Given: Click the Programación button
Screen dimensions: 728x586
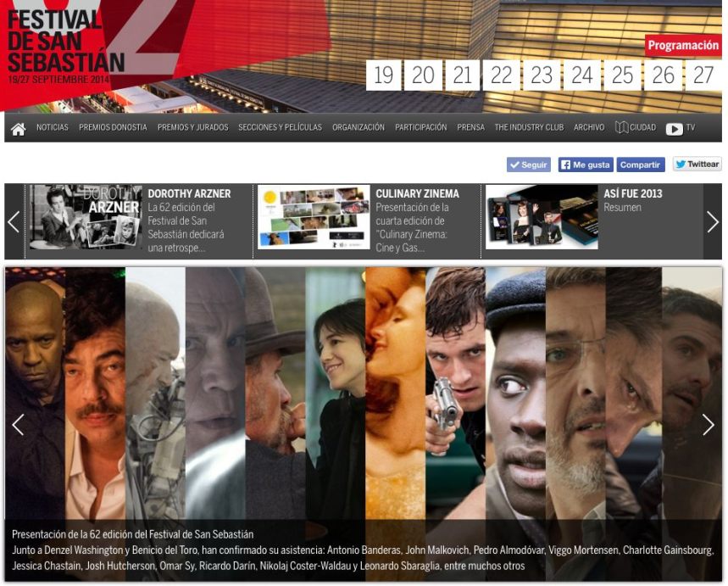Looking at the screenshot, I should [683, 46].
